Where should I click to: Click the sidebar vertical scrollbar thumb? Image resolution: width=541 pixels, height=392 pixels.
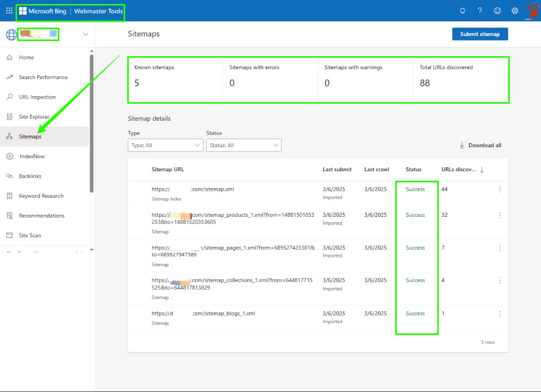pos(92,124)
